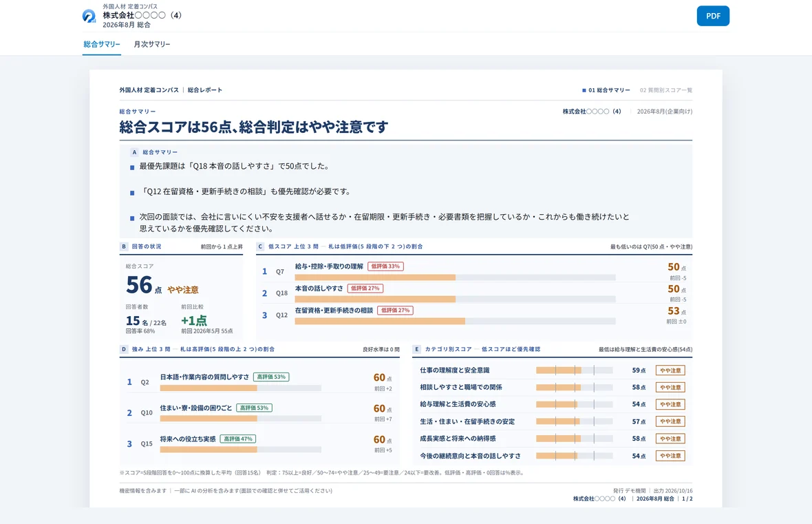Click the 前回から 1 点上昇 note
812x524 pixels.
(222, 247)
